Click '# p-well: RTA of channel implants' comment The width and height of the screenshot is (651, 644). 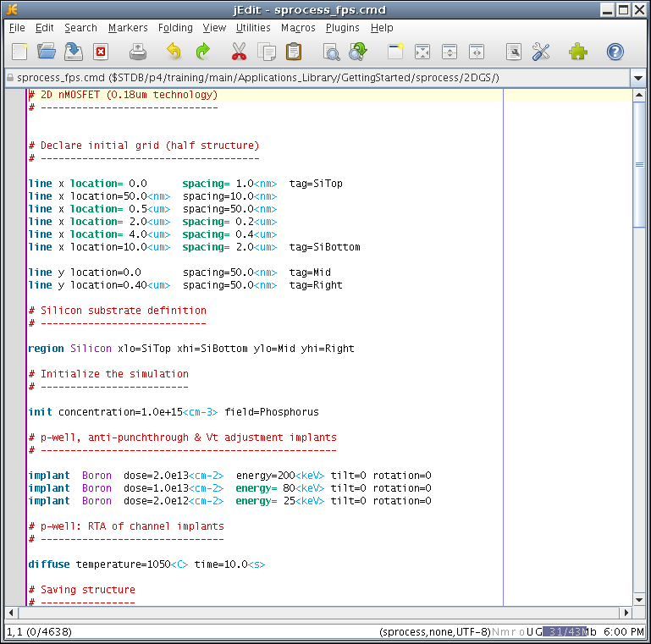point(126,526)
